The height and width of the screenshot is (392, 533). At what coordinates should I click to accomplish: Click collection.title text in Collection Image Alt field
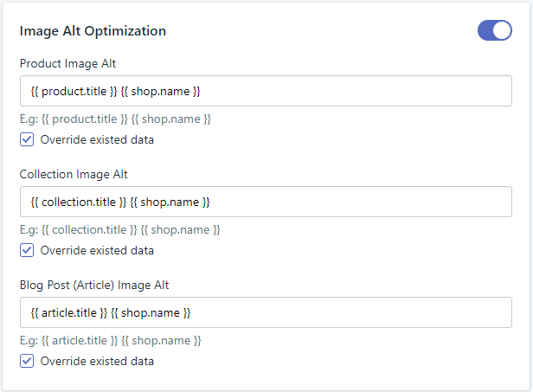(83, 202)
